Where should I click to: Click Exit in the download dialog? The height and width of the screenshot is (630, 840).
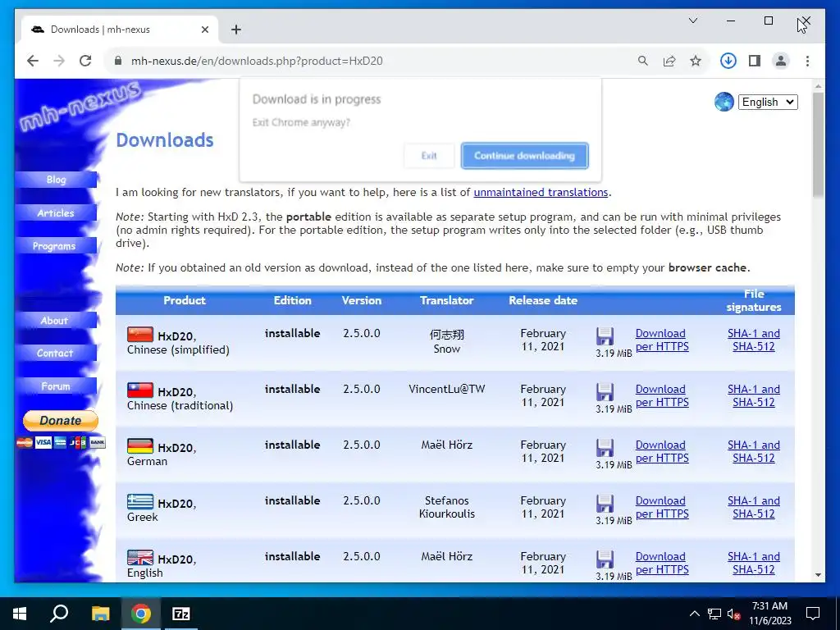(x=429, y=156)
